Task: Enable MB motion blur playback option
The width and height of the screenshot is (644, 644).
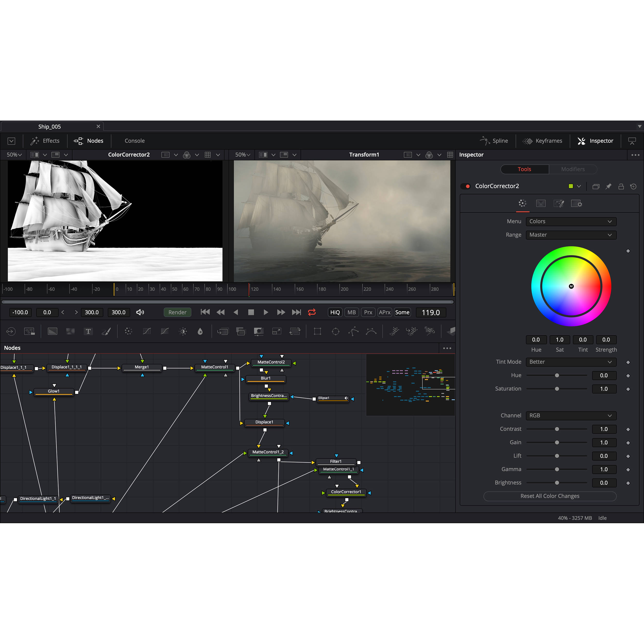Action: [x=351, y=312]
